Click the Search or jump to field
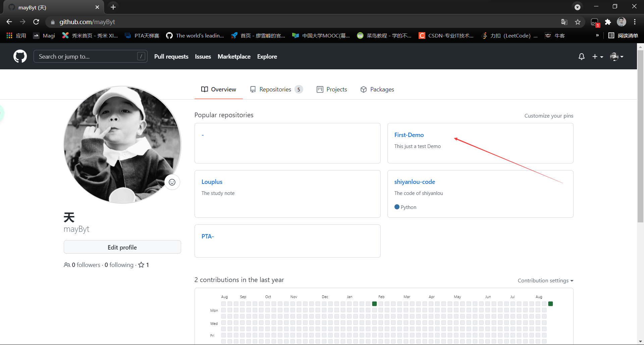 coord(90,56)
